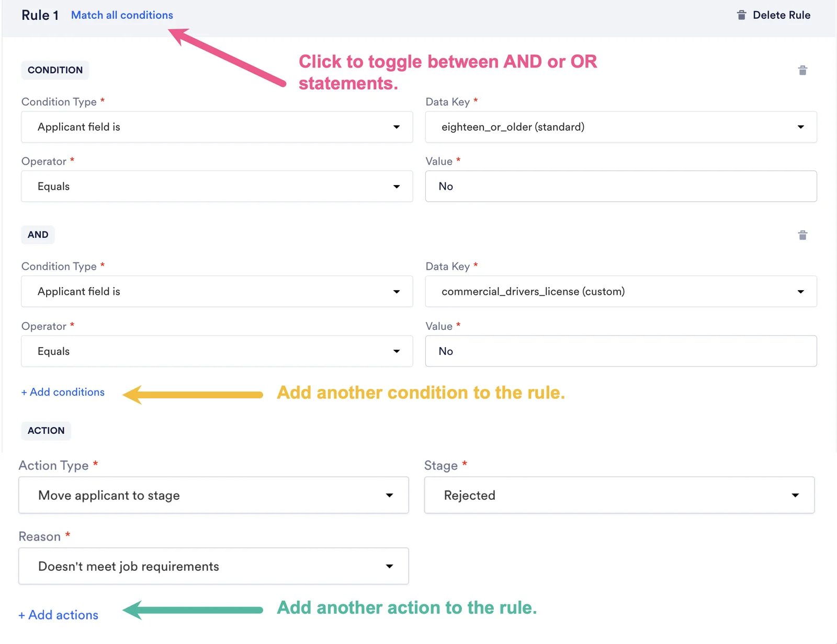Click the first condition's Value field
Image resolution: width=837 pixels, height=644 pixels.
pos(621,187)
